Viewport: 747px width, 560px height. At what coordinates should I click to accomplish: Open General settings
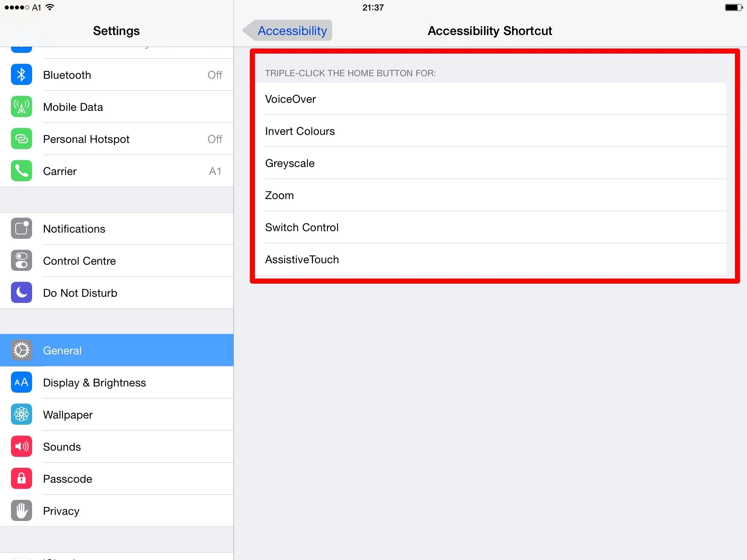pyautogui.click(x=117, y=350)
